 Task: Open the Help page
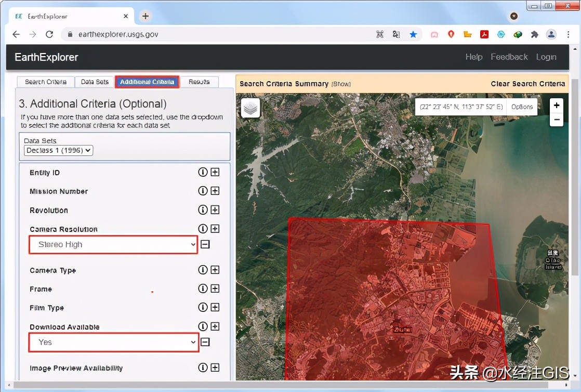(474, 57)
